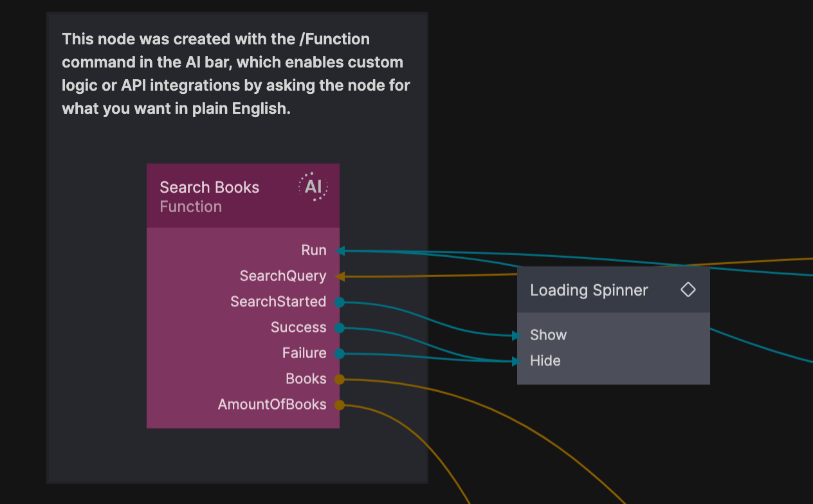Click the AmountOfBooks output port dot

pyautogui.click(x=340, y=405)
